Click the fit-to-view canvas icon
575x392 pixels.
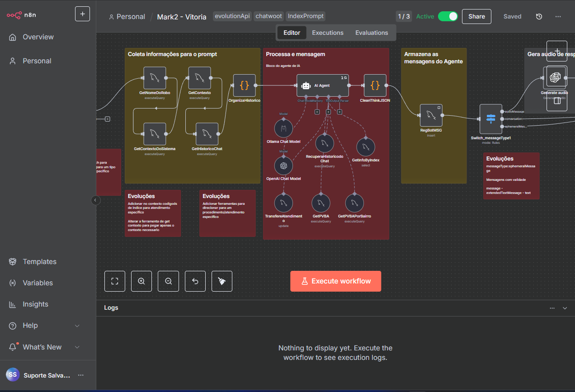[x=115, y=281]
